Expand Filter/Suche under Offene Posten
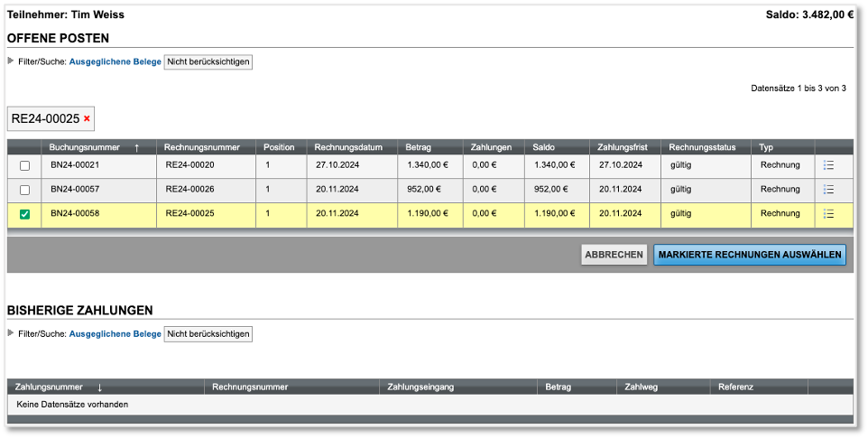This screenshot has width=868, height=439. pyautogui.click(x=11, y=61)
